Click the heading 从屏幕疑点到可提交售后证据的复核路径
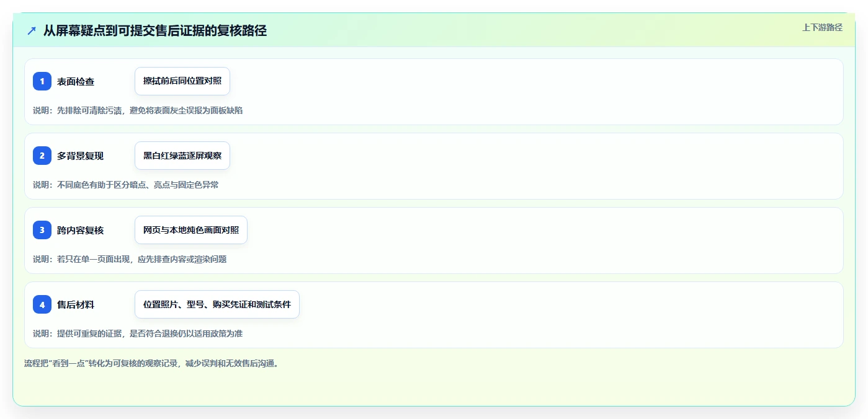Image resolution: width=868 pixels, height=419 pixels. click(x=155, y=30)
